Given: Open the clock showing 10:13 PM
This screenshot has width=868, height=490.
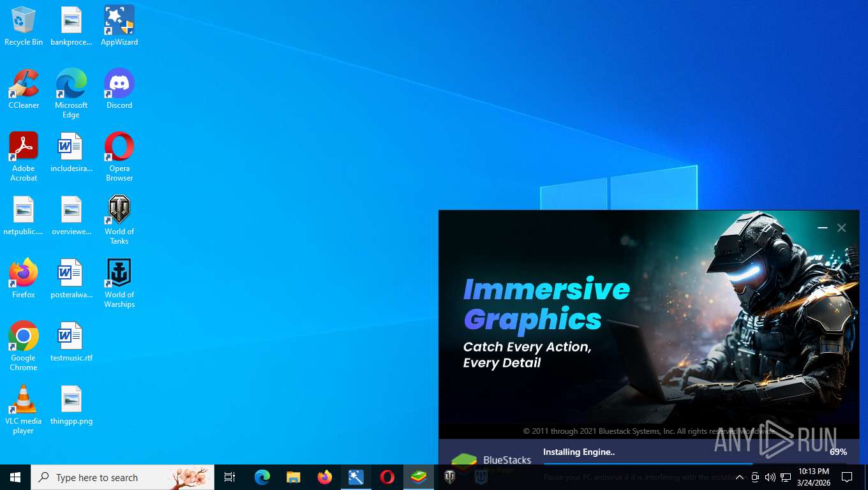Looking at the screenshot, I should 813,477.
